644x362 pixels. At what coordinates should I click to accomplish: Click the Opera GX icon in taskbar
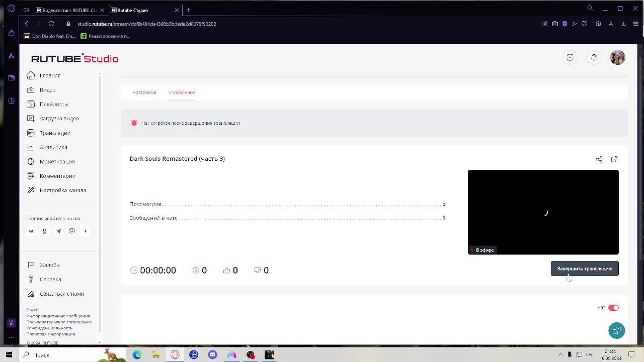175,355
